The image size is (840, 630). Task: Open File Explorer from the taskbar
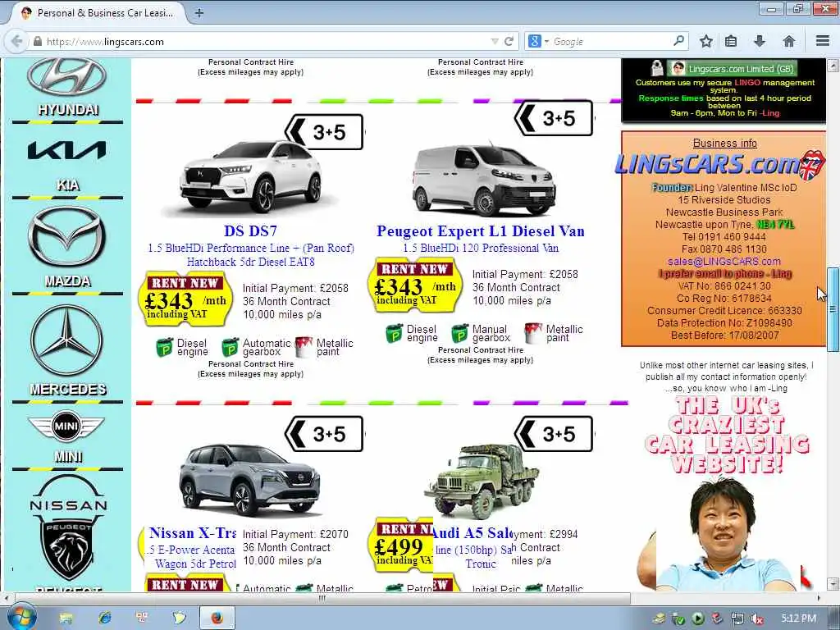click(66, 618)
